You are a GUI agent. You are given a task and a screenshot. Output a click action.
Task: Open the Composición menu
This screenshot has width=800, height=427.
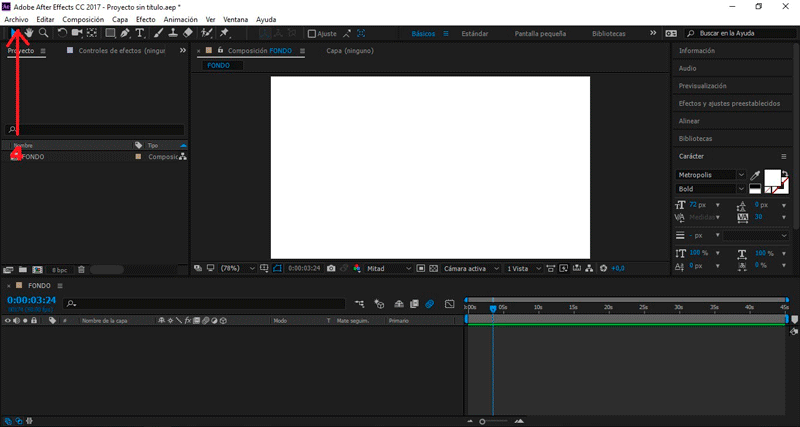click(x=82, y=19)
